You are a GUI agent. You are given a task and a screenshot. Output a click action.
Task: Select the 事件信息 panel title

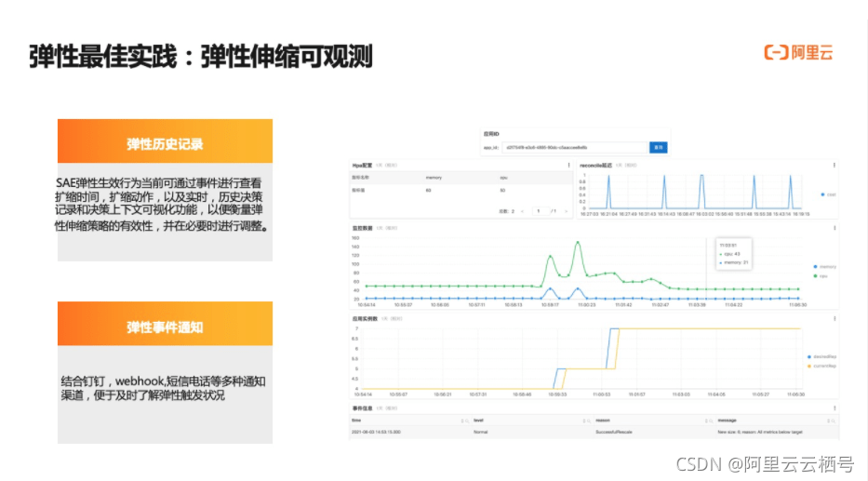point(363,408)
